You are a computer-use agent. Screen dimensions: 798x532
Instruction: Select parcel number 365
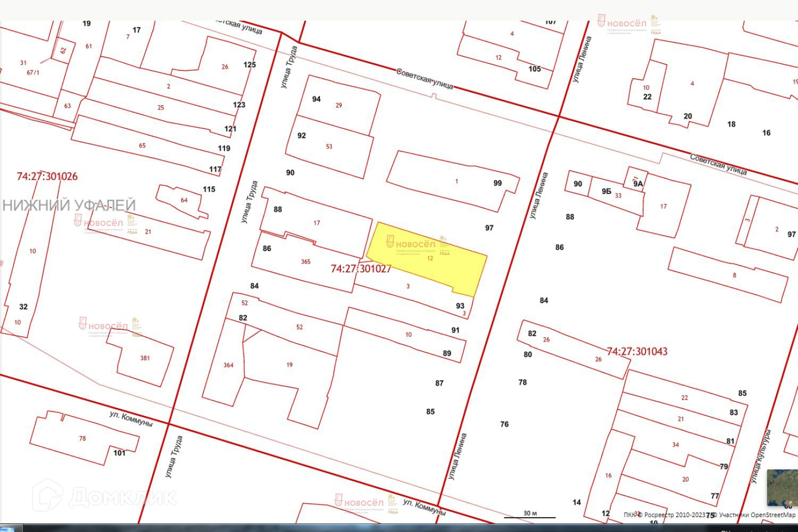pos(305,262)
